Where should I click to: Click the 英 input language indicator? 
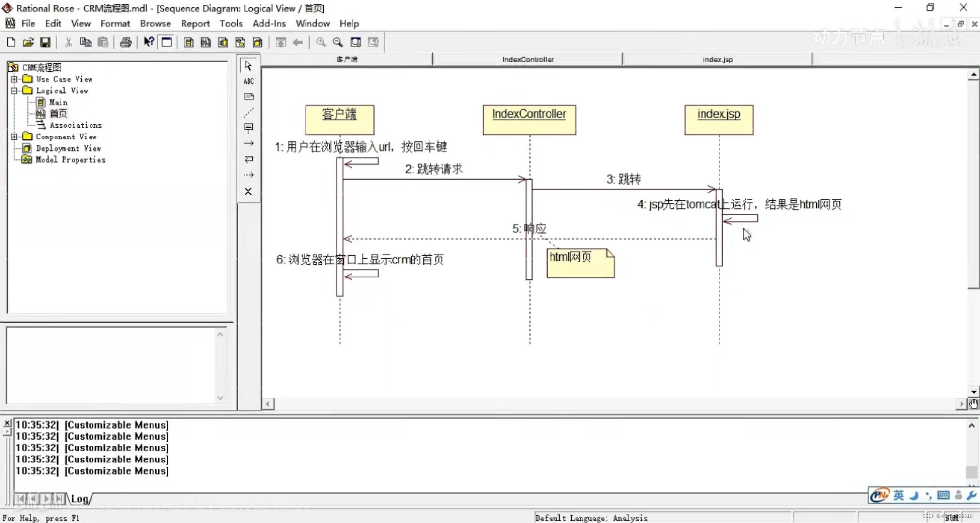click(898, 495)
